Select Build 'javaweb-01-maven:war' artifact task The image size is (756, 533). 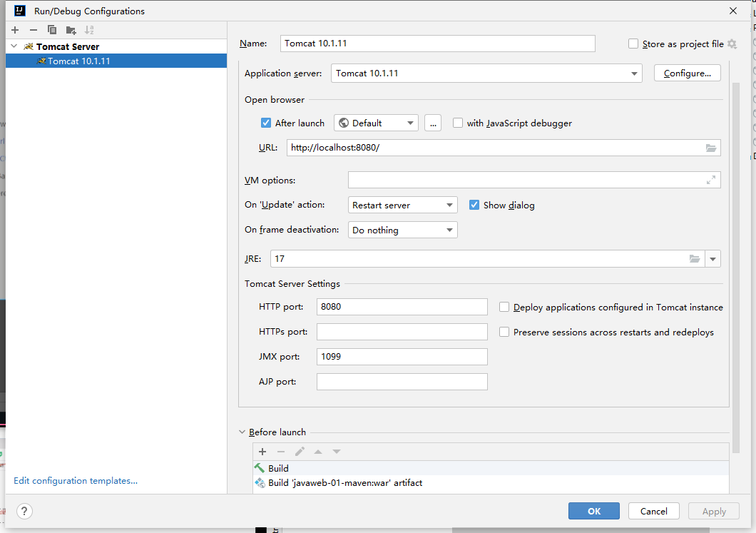pyautogui.click(x=491, y=482)
